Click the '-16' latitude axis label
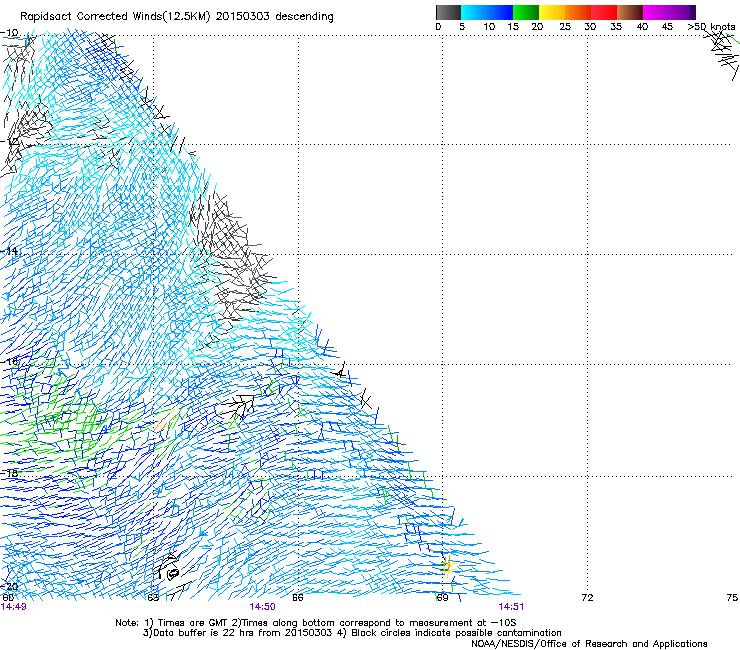This screenshot has height=650, width=740. [x=10, y=361]
